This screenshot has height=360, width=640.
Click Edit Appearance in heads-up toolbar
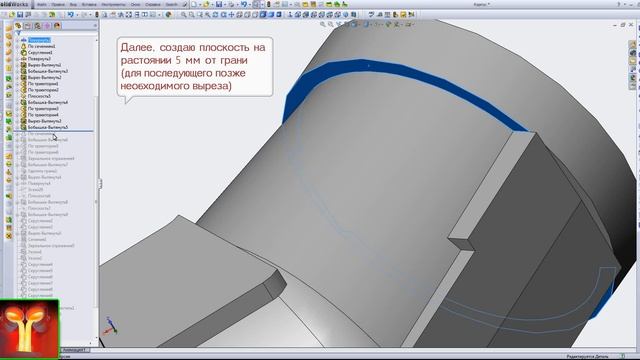[388, 24]
